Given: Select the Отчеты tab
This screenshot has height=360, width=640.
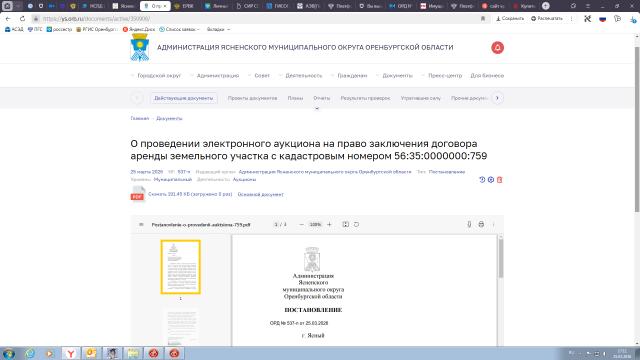Looking at the screenshot, I should (x=322, y=98).
